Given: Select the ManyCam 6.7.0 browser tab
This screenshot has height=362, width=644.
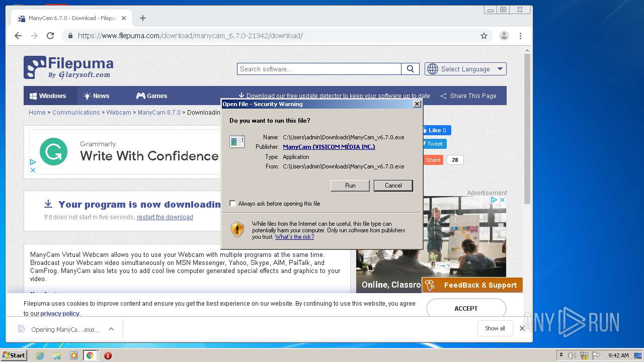Looking at the screenshot, I should 72,18.
